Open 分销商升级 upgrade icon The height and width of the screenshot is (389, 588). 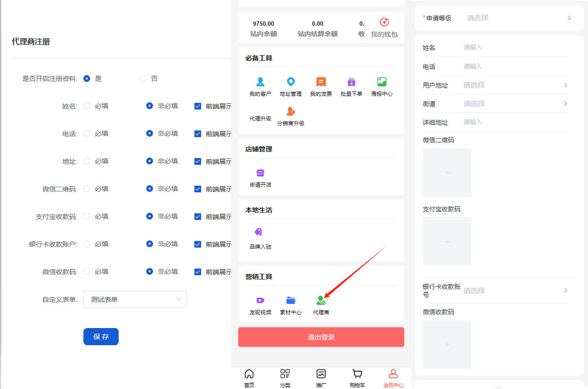point(291,112)
